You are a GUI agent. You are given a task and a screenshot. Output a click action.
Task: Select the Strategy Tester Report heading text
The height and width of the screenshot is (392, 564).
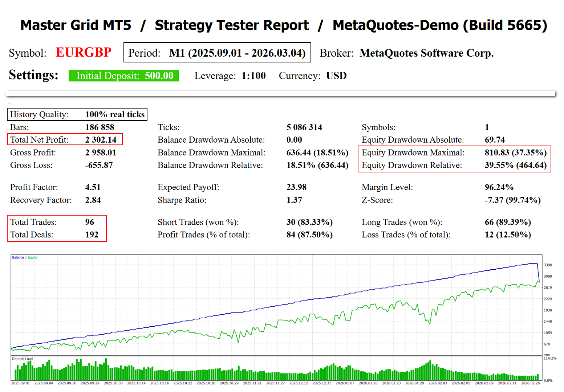click(x=232, y=25)
